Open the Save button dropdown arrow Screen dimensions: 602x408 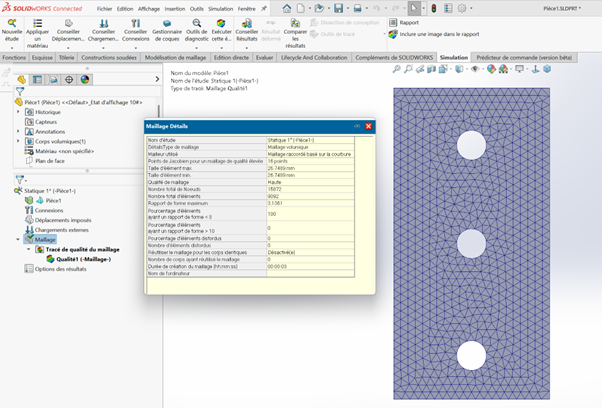tap(348, 8)
